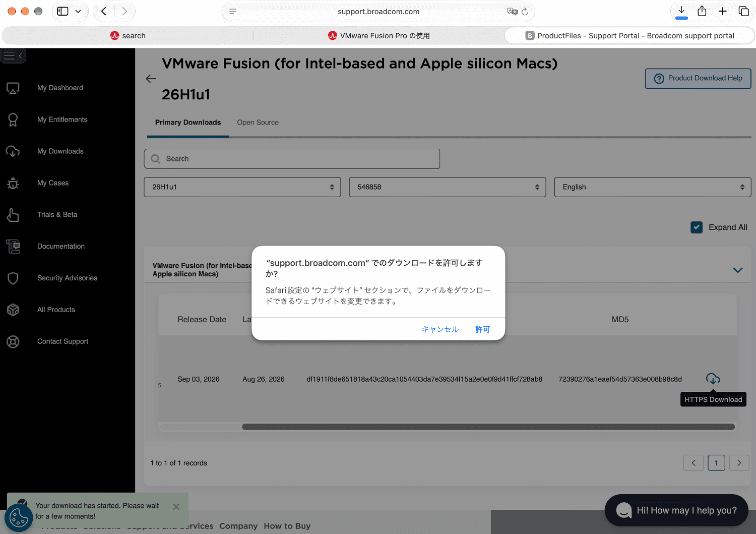The image size is (756, 534).
Task: Open the My Dashboard sidebar icon
Action: point(13,88)
